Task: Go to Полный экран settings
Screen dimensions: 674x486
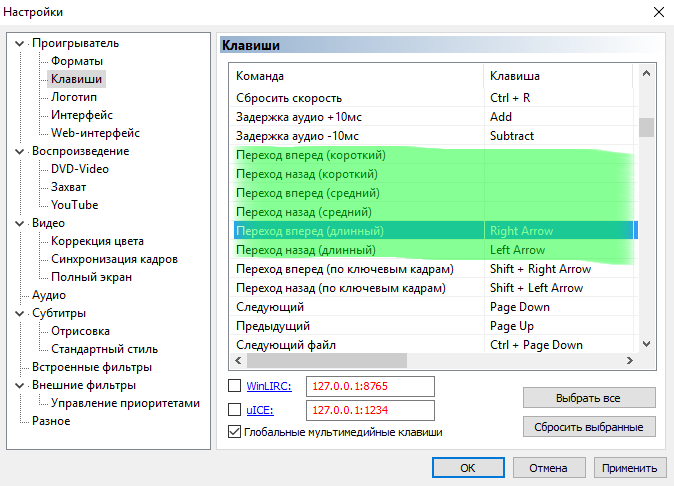Action: pyautogui.click(x=89, y=277)
